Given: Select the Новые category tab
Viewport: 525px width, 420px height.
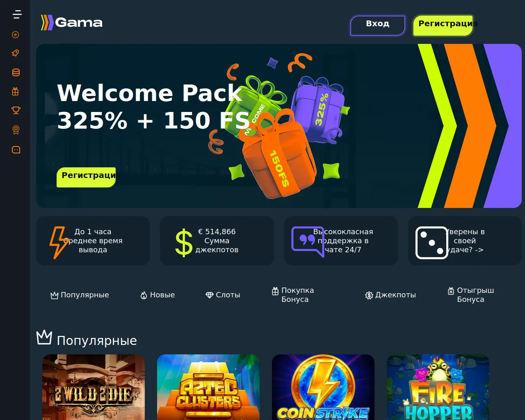Looking at the screenshot, I should click(157, 295).
